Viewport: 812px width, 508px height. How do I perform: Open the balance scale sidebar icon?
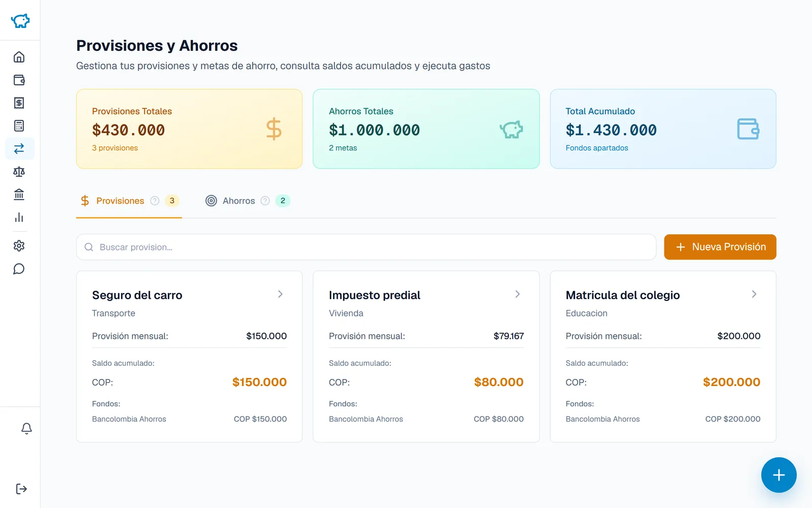pyautogui.click(x=19, y=172)
